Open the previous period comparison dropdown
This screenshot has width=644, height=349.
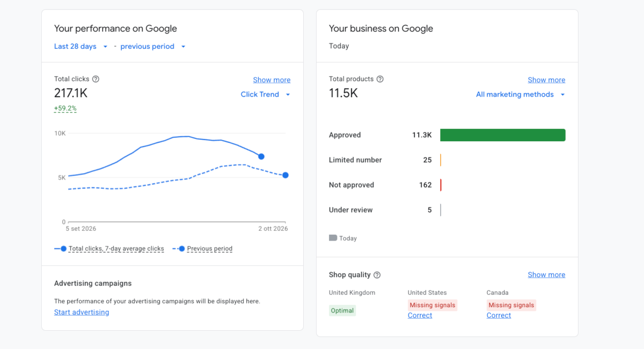153,47
